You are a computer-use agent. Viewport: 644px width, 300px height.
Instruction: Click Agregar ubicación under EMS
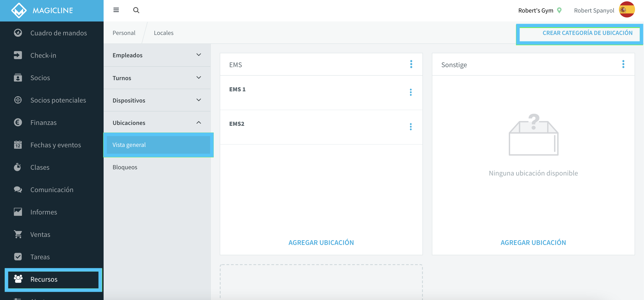(x=321, y=242)
